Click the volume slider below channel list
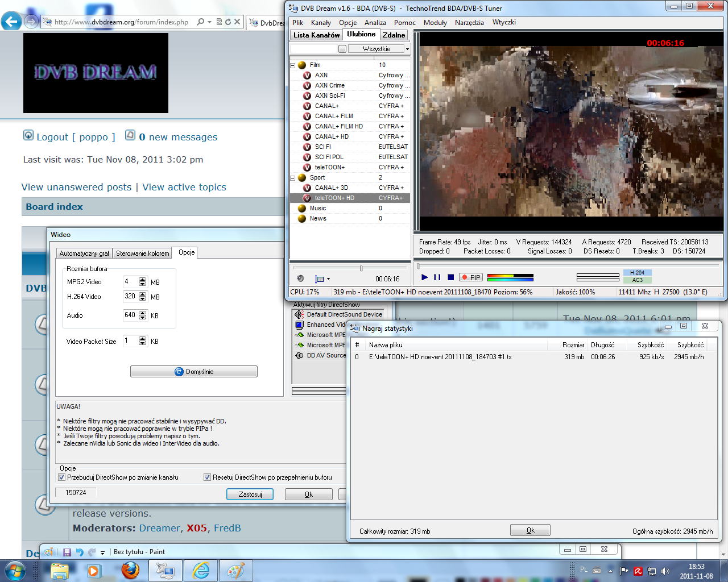 (x=350, y=268)
